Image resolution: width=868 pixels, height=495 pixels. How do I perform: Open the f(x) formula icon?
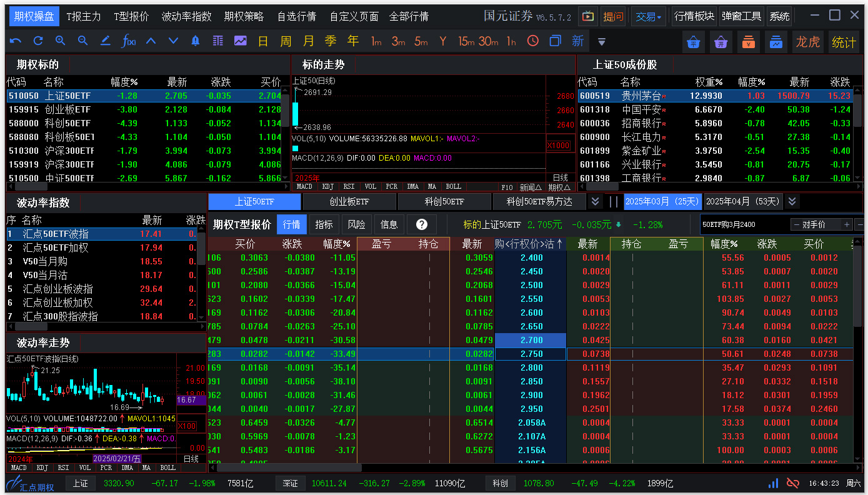[129, 41]
